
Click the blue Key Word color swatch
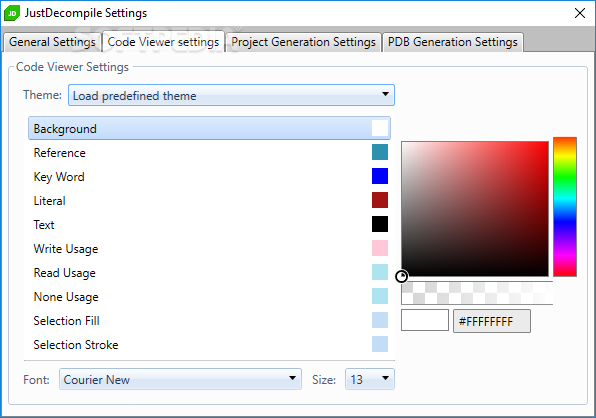click(380, 176)
